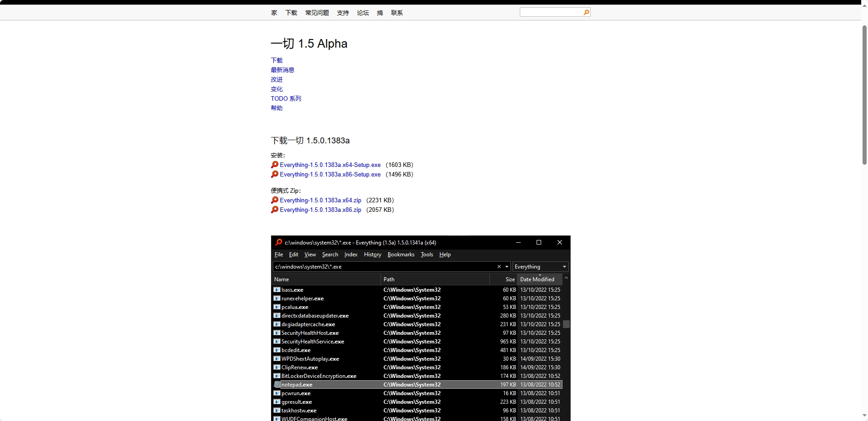Sort results by the Name column
The image size is (868, 421).
[325, 279]
